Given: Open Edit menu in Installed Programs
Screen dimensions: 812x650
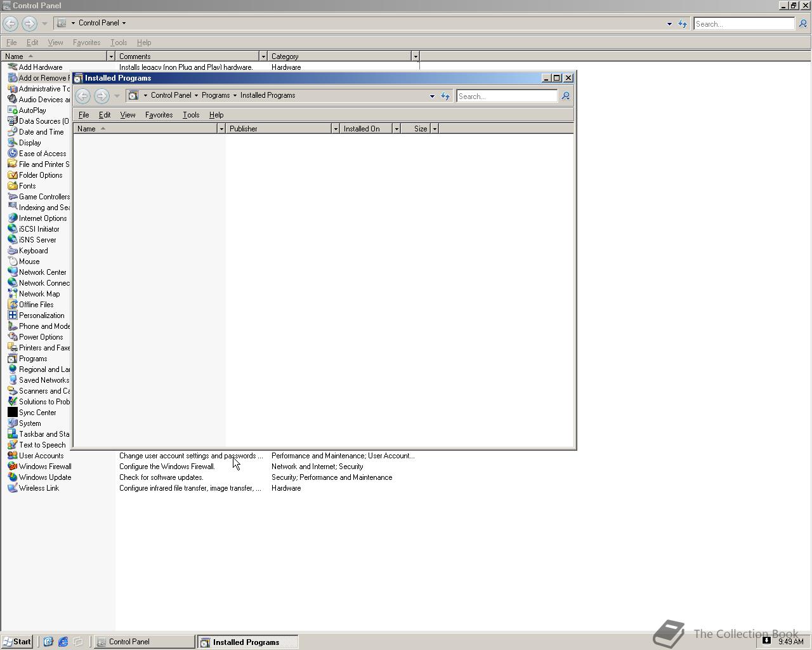Looking at the screenshot, I should [x=105, y=115].
